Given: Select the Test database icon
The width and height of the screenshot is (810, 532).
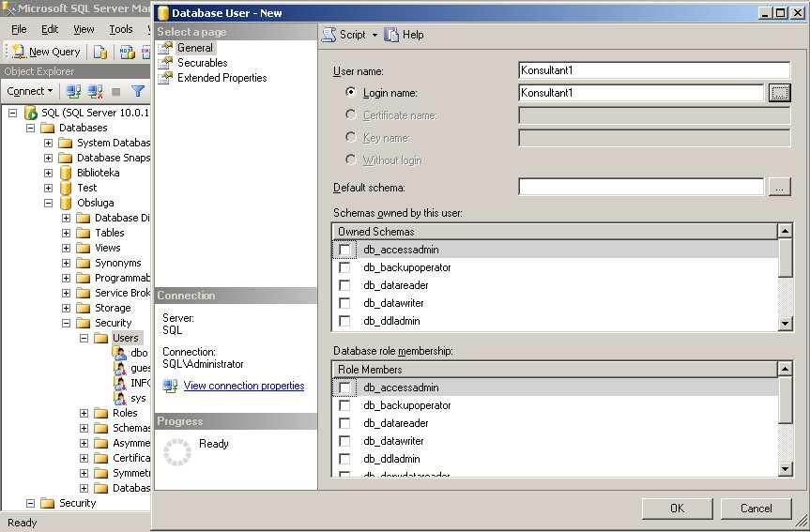Looking at the screenshot, I should (x=65, y=188).
